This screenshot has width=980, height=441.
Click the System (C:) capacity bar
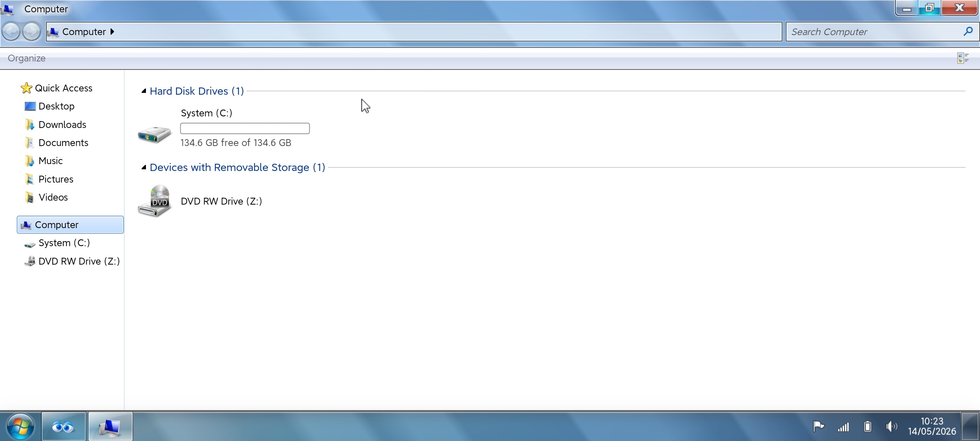pyautogui.click(x=245, y=128)
